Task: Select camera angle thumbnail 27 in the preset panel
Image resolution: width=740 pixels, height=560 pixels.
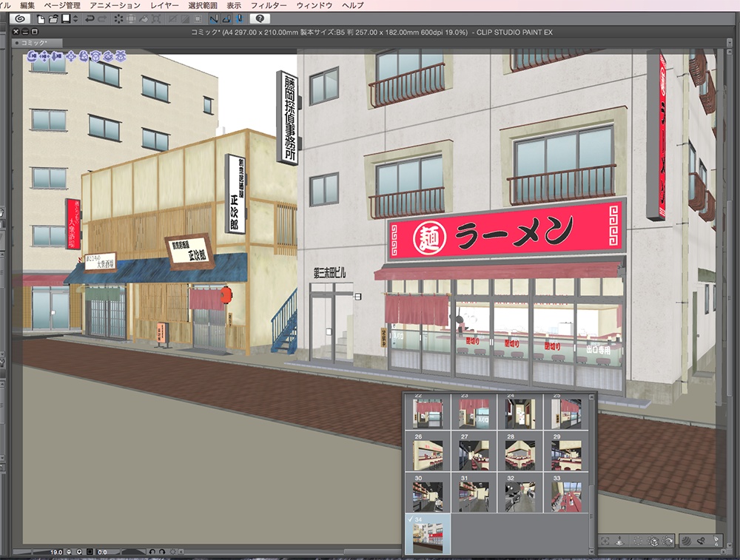Action: 474,455
